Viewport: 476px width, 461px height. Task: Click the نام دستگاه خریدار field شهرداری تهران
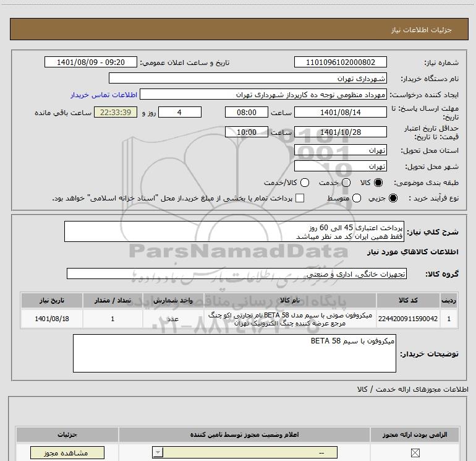248,78
